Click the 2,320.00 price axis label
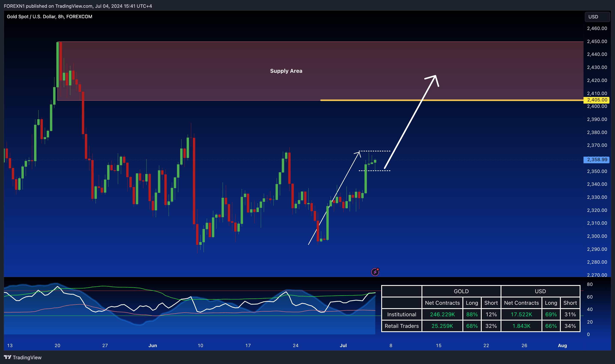The height and width of the screenshot is (364, 615). (597, 210)
